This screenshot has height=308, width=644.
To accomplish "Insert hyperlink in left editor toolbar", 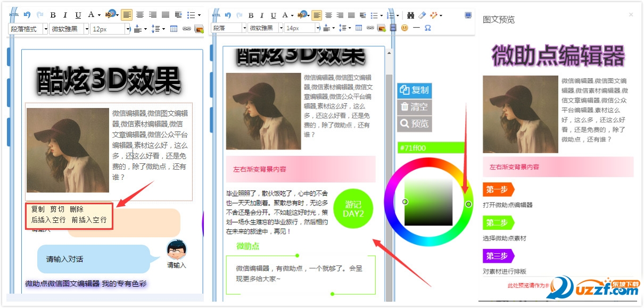I will 187,29.
